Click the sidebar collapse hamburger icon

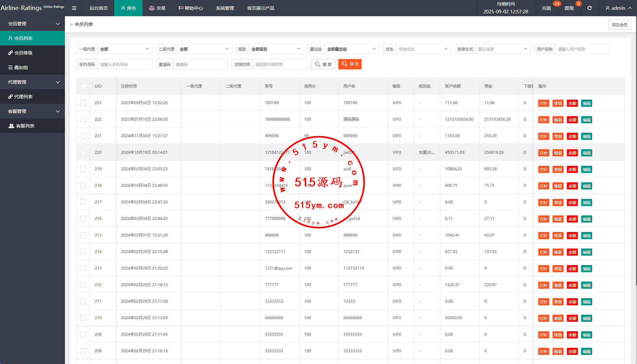74,8
